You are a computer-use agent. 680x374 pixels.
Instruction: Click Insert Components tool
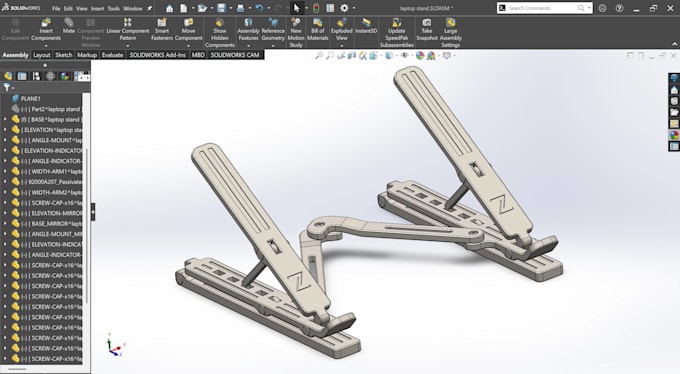point(46,30)
